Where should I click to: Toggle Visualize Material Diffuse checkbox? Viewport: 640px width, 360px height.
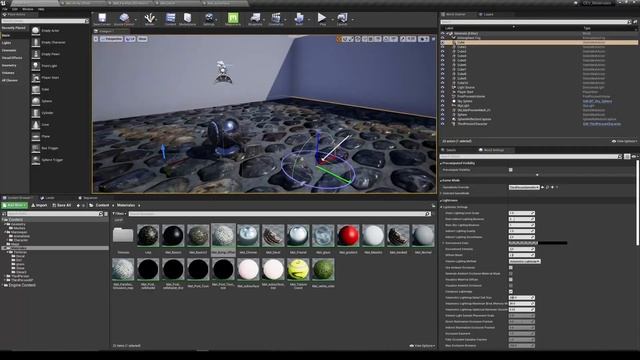[x=511, y=280]
